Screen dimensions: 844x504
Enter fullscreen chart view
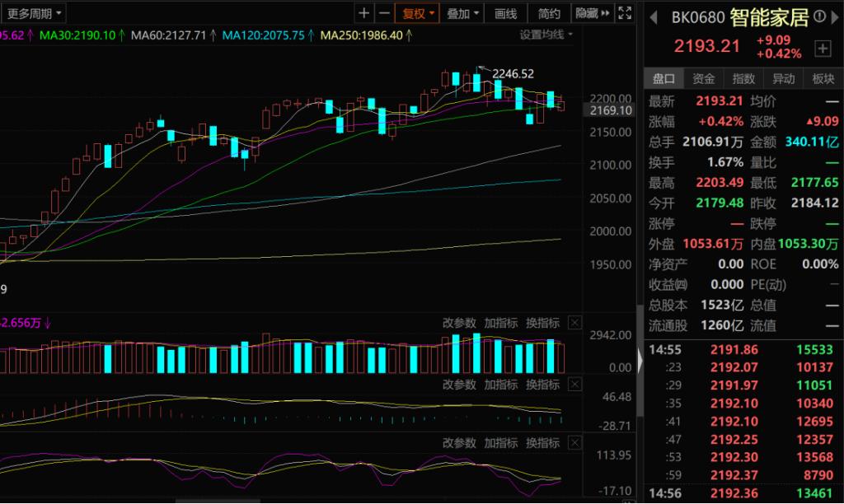click(626, 13)
